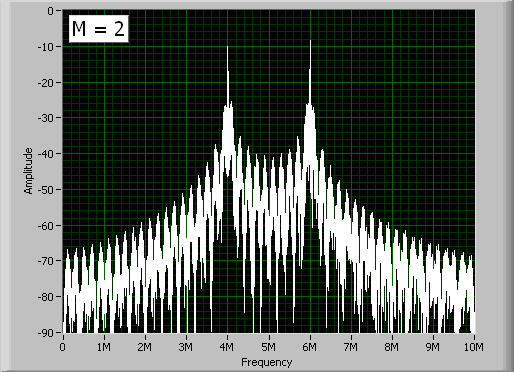The width and height of the screenshot is (514, 372).
Task: Click the 10M frequency axis maximum label
Action: coord(473,347)
